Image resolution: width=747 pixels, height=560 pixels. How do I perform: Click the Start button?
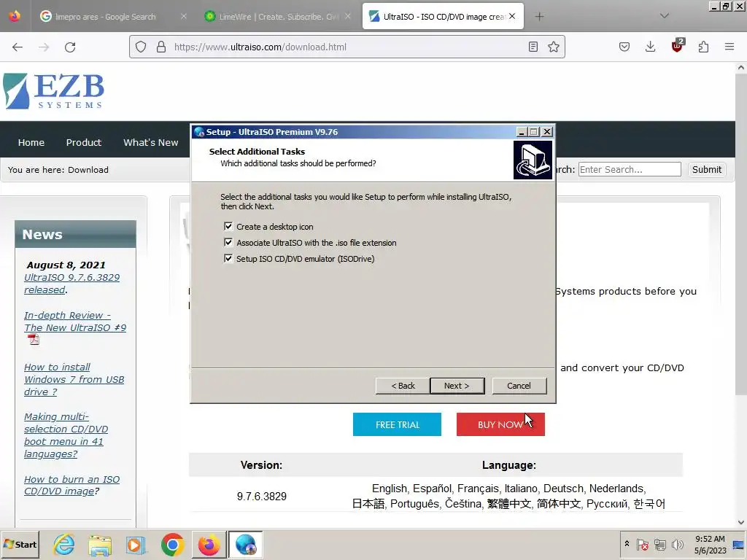(20, 544)
